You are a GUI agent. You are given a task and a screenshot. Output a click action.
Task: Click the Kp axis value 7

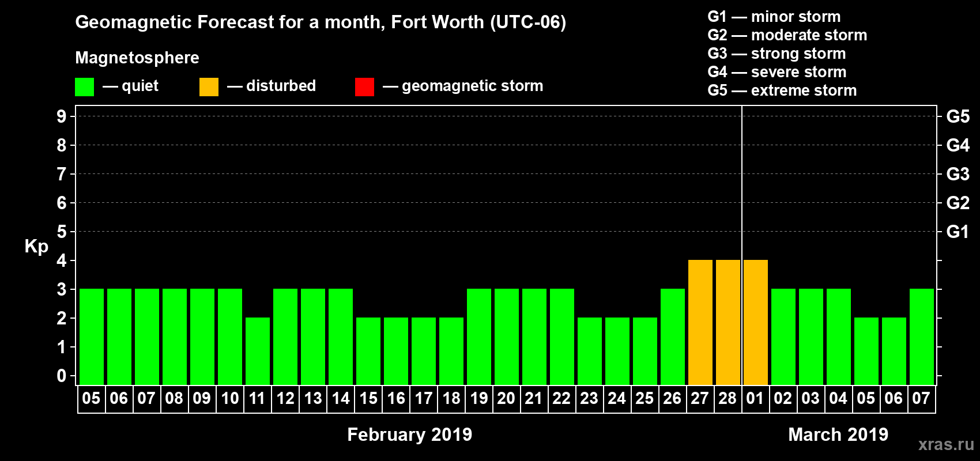tap(62, 174)
